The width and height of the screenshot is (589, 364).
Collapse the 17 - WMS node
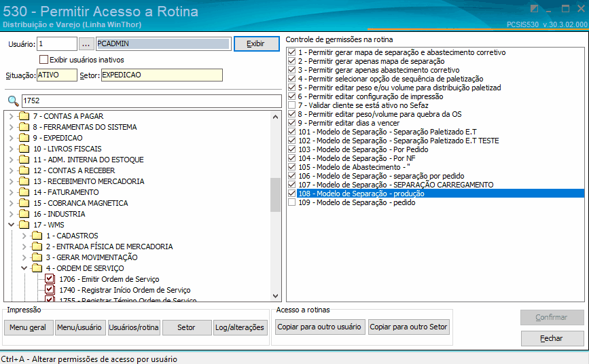pyautogui.click(x=12, y=225)
